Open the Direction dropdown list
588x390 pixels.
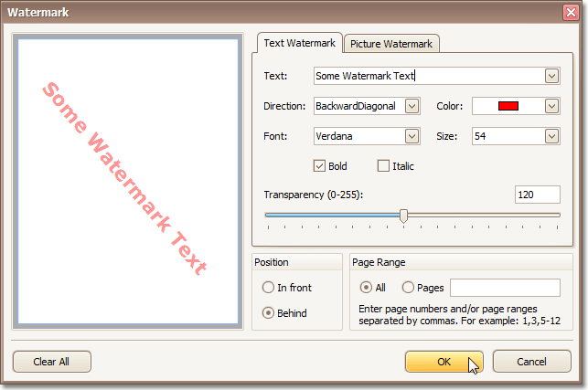click(412, 106)
